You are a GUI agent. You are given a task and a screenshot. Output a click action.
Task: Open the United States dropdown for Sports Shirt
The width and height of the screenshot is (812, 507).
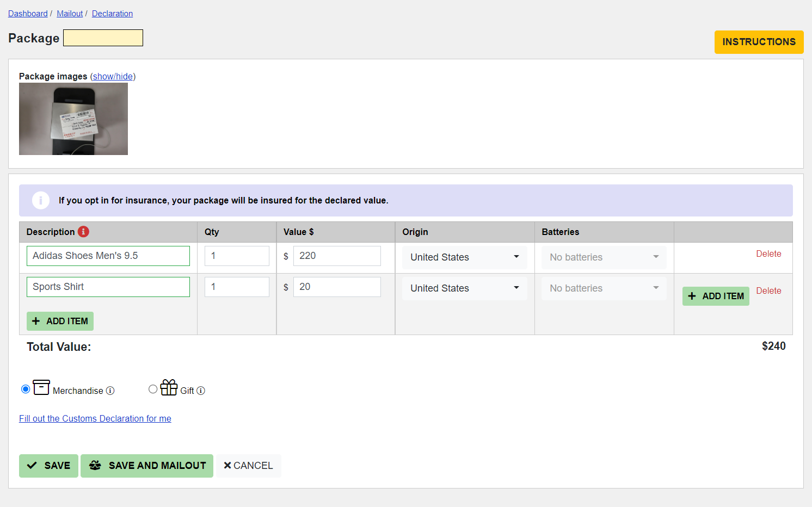[464, 288]
